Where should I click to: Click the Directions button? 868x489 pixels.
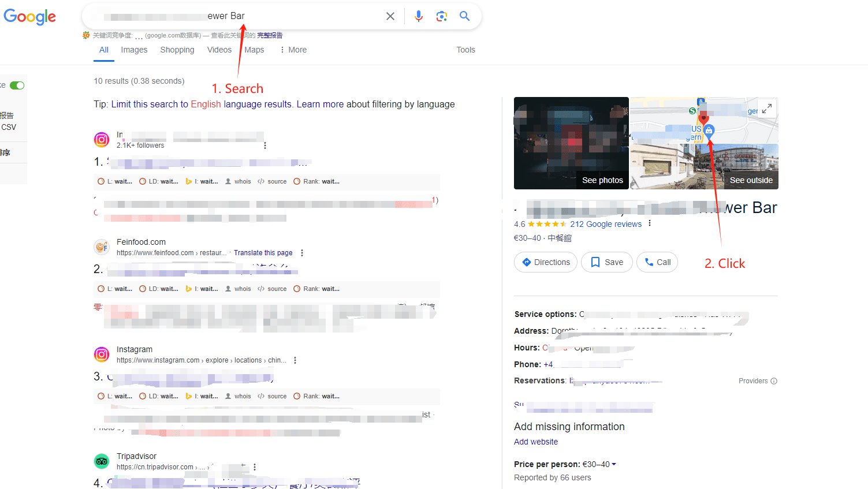(x=546, y=262)
